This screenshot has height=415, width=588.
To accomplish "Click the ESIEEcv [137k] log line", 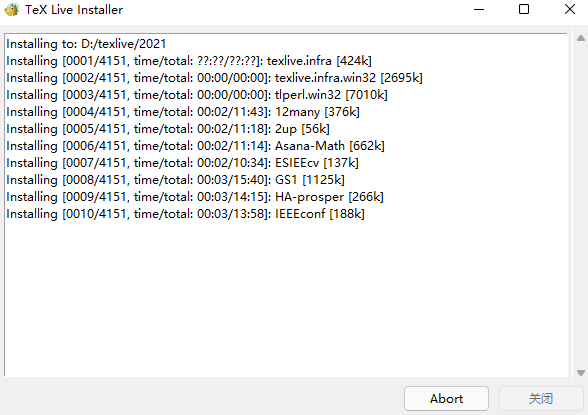I will [x=183, y=163].
